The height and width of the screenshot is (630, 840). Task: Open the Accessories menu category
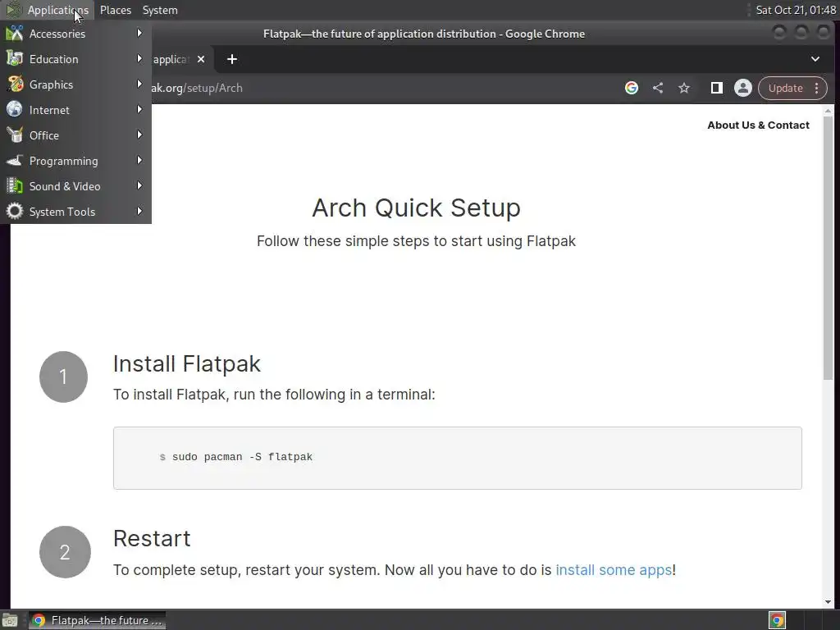pyautogui.click(x=75, y=34)
